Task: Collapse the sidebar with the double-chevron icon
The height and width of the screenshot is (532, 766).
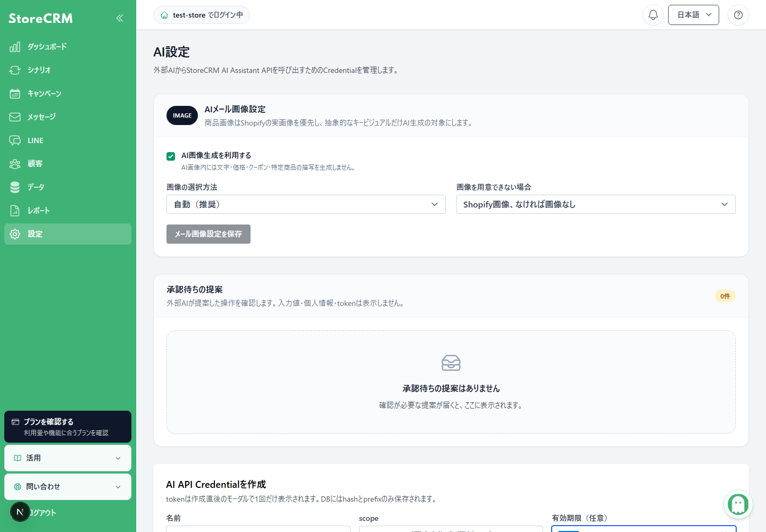Action: tap(120, 18)
